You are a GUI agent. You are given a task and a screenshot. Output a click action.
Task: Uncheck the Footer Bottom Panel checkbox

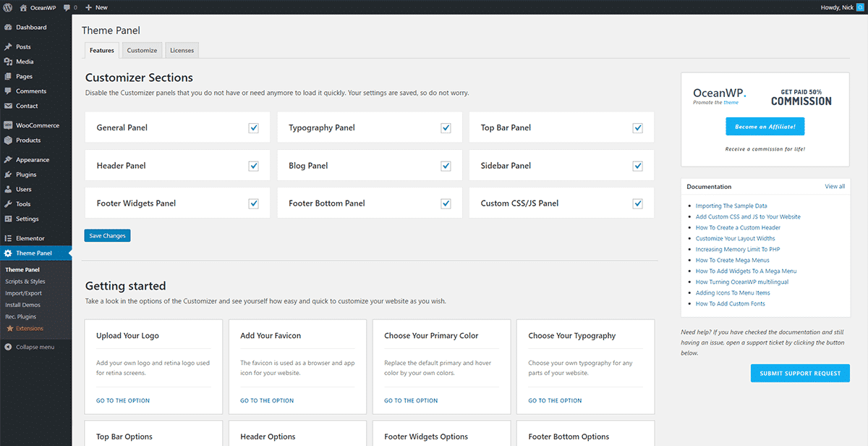pos(446,203)
